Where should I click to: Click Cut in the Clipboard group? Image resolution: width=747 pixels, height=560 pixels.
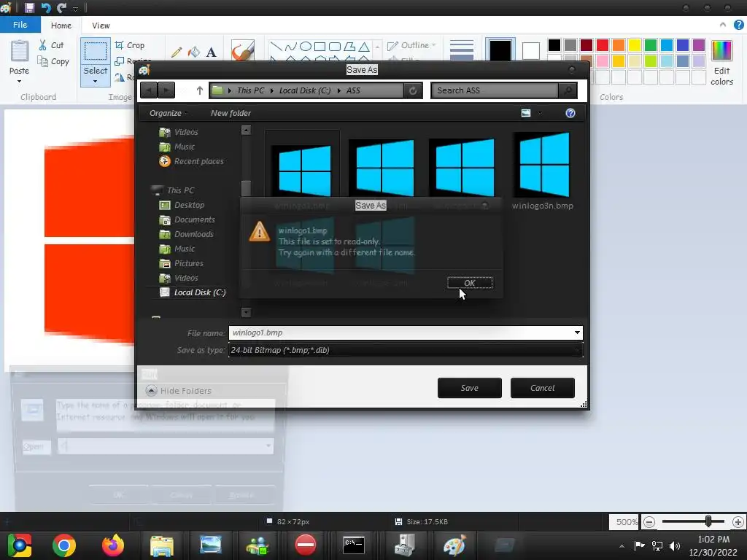pos(52,45)
